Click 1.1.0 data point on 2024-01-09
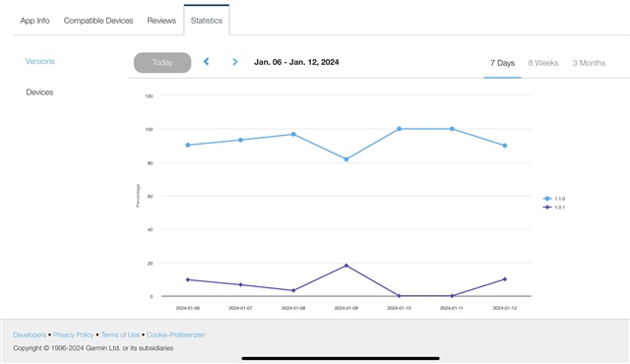 tap(346, 159)
